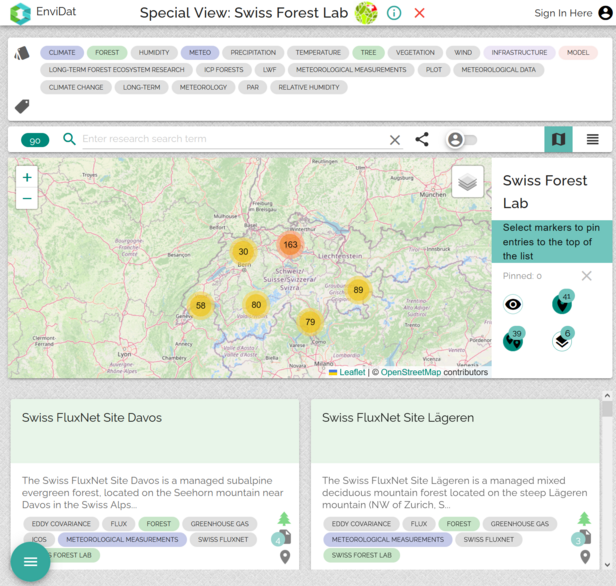
Task: Select the WIND keyword tag
Action: (x=463, y=52)
